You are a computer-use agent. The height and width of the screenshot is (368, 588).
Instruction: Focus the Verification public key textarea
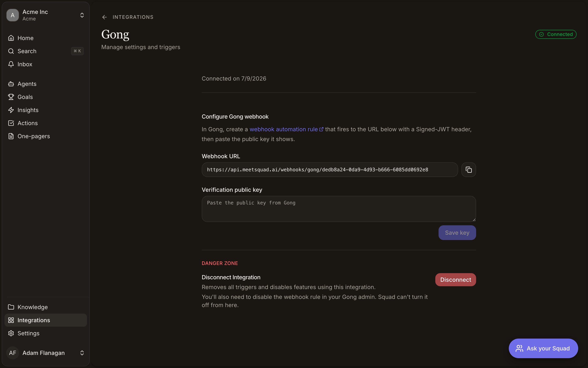tap(339, 209)
